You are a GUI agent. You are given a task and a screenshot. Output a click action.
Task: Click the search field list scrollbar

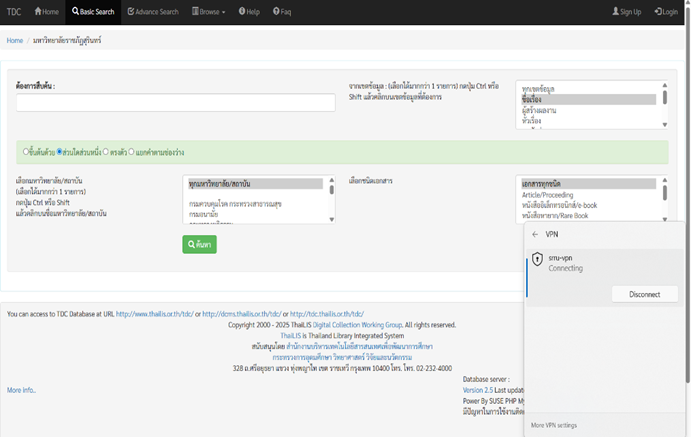tap(665, 105)
